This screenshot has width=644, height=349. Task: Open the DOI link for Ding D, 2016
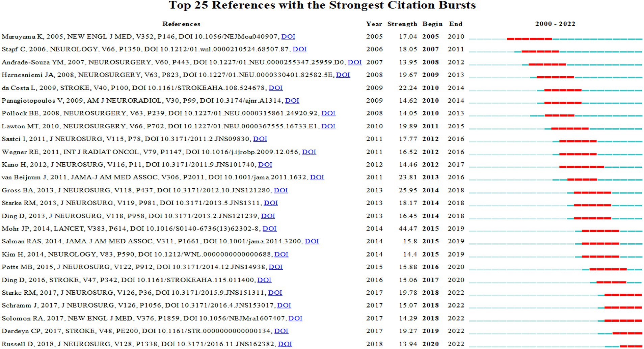pyautogui.click(x=264, y=280)
